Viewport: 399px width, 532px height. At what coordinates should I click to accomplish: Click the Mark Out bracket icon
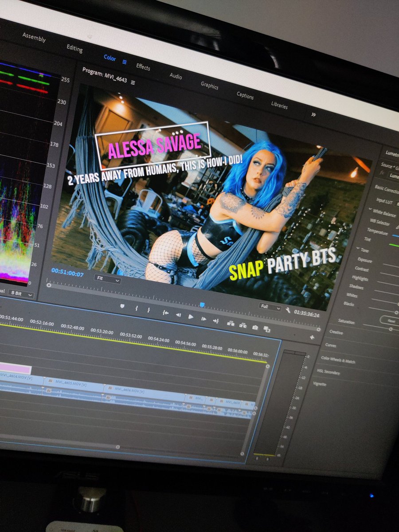(149, 310)
